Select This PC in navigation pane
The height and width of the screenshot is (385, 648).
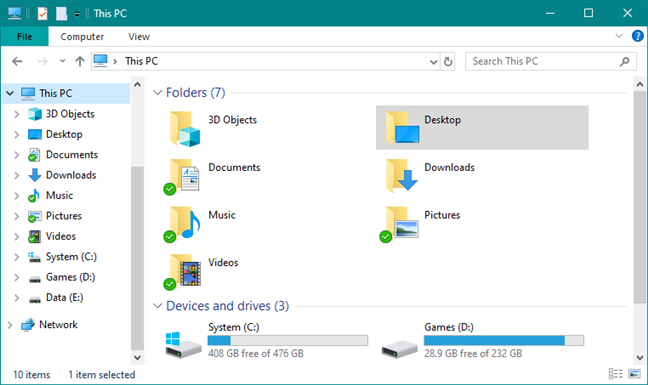coord(55,93)
